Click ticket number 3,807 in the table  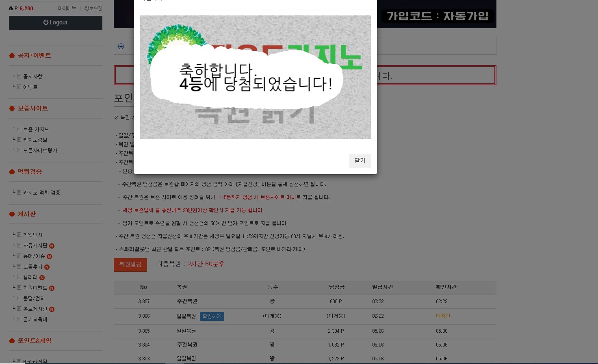[144, 301]
